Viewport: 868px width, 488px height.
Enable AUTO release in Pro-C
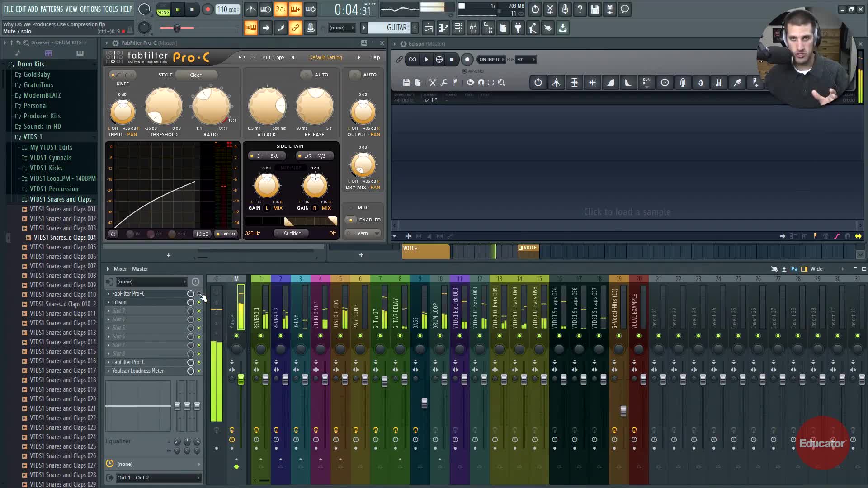tap(307, 75)
